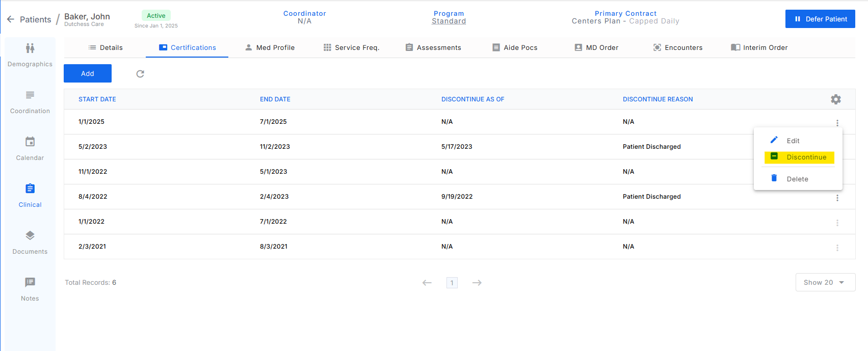Open row menu for 8/4/2022 certification

click(x=837, y=198)
